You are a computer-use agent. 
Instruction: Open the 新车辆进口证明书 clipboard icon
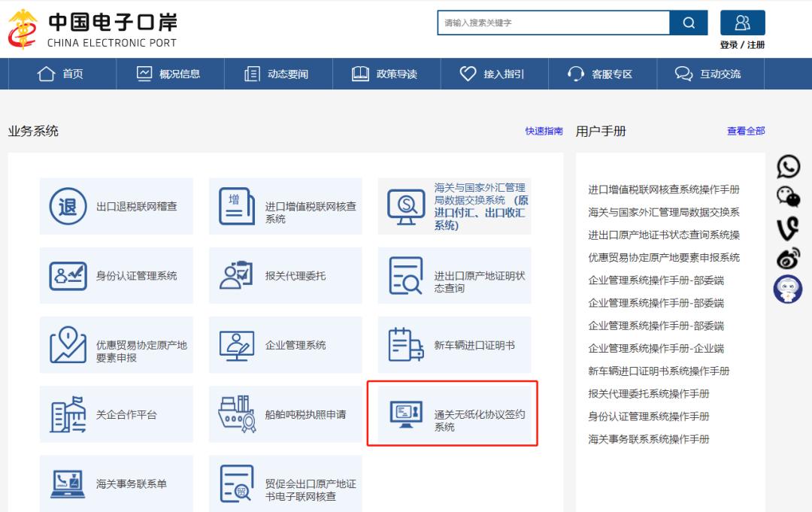click(404, 344)
